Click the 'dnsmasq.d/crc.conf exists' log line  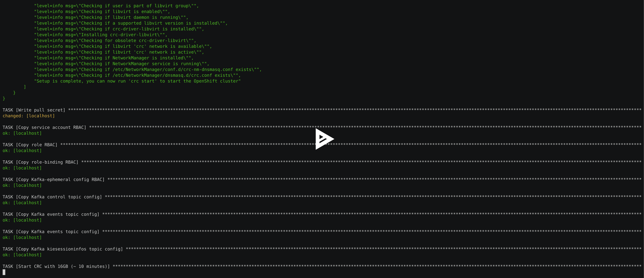pos(137,75)
